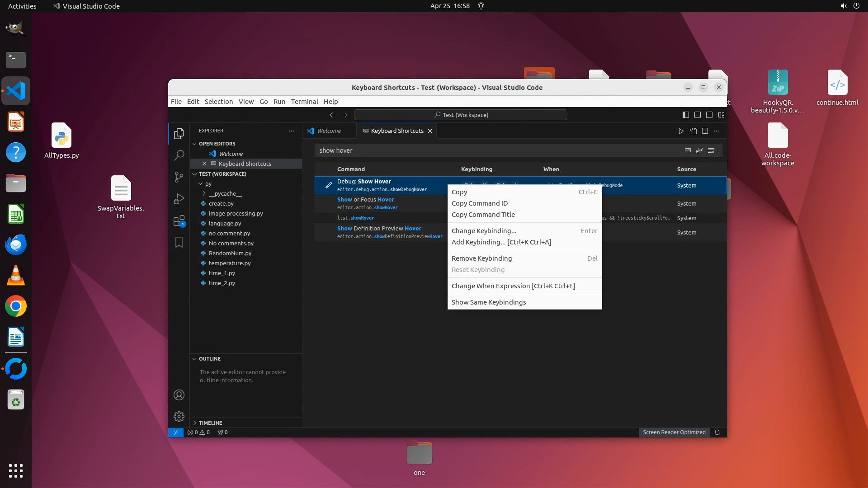
Task: Click the pencil edit icon on Debug: Show Hover
Action: 329,185
